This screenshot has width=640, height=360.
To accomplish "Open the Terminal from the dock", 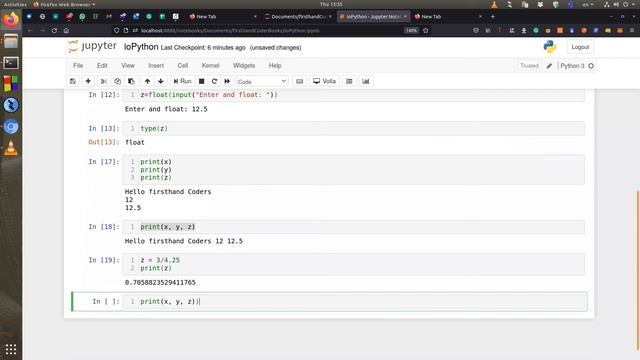I will coord(11,62).
